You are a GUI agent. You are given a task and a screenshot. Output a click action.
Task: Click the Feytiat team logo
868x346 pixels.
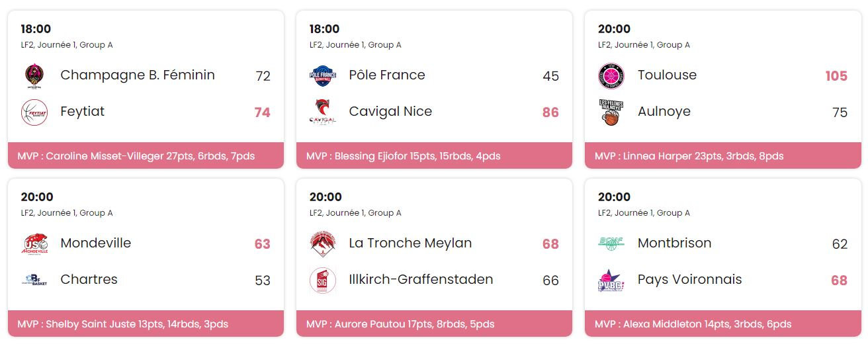[34, 112]
